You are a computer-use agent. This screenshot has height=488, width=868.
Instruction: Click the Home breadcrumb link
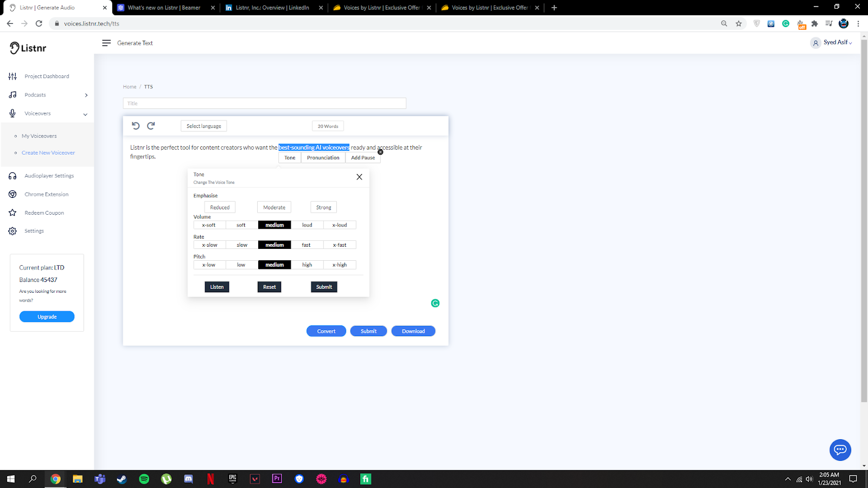tap(130, 87)
